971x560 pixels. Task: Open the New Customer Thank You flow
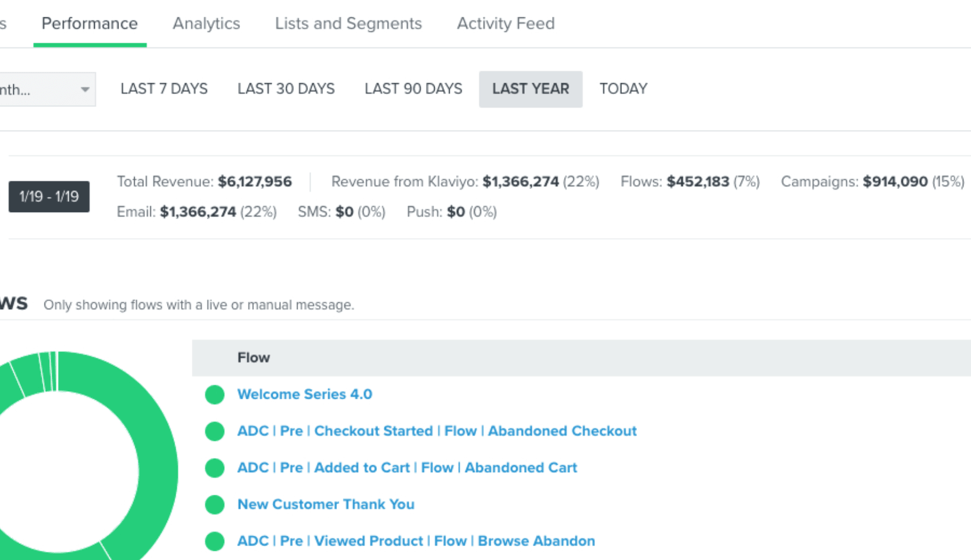click(326, 505)
